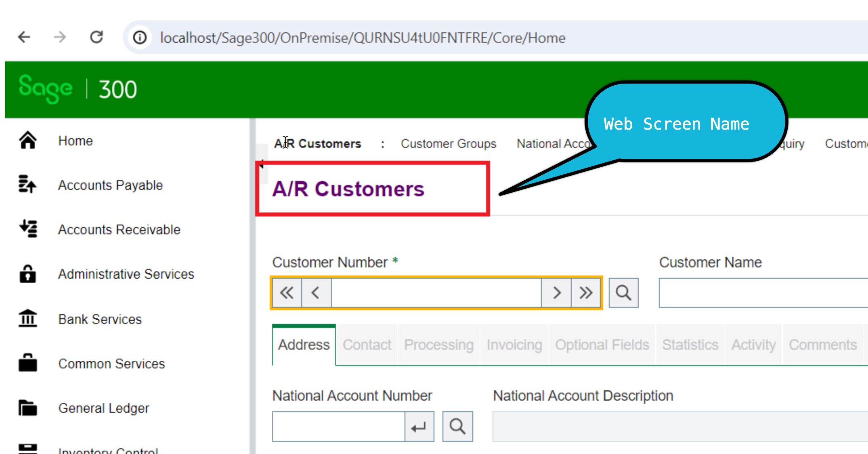
Task: Open Administrative Services via its lock icon
Action: 27,274
